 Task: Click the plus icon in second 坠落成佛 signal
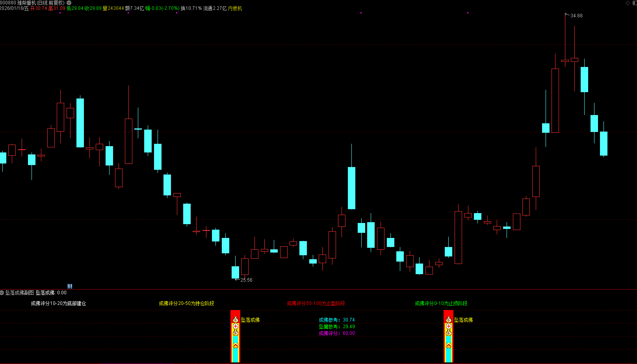(449, 326)
